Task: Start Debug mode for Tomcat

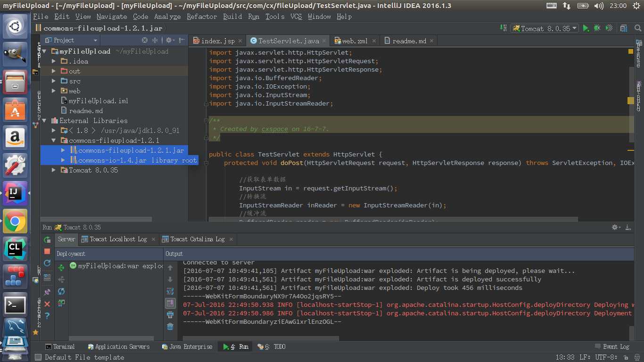Action: pos(597,28)
